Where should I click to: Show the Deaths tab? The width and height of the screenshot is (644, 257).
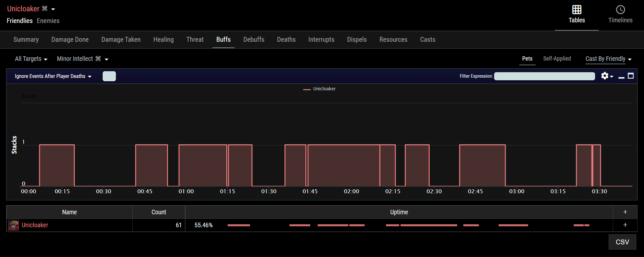pos(286,39)
